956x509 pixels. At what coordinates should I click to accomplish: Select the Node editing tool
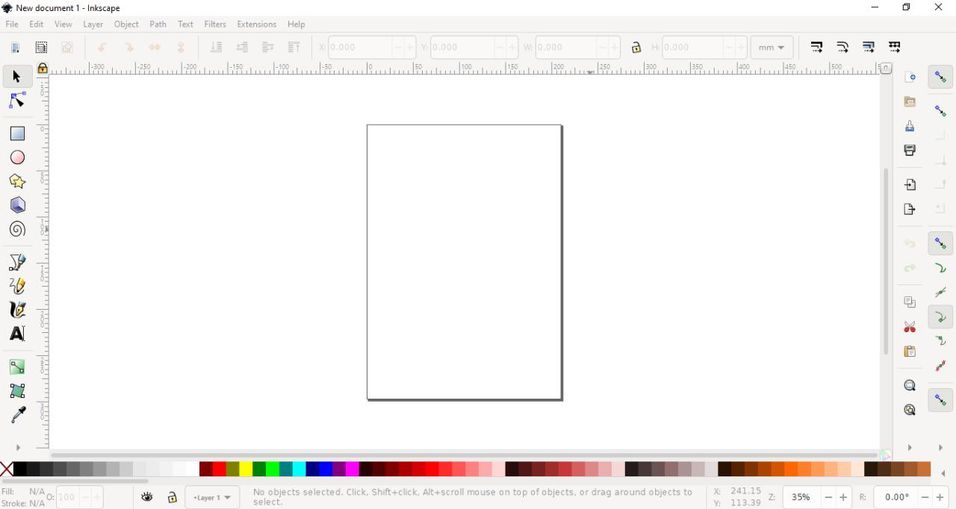pos(17,101)
